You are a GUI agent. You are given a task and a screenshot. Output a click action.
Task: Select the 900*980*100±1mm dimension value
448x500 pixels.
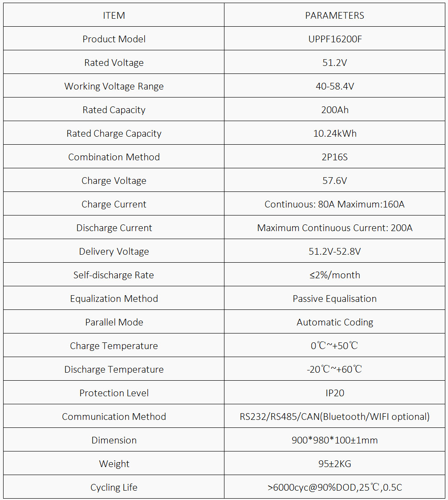[x=334, y=440]
